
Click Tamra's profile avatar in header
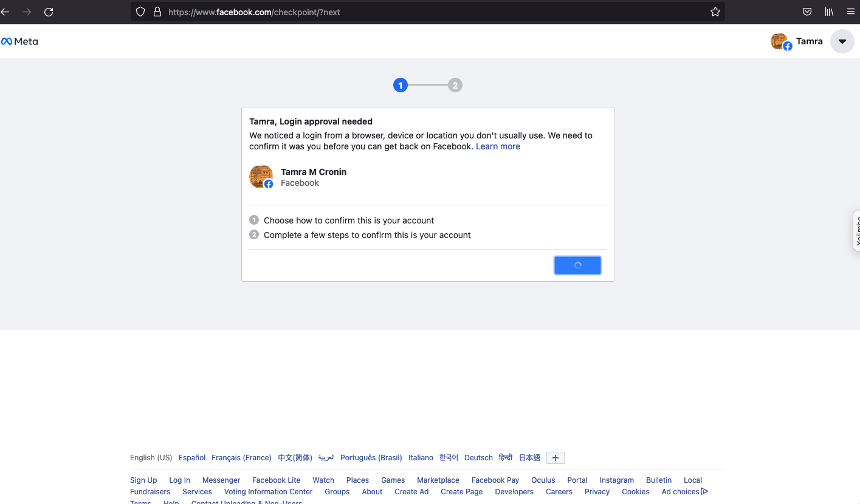click(780, 41)
